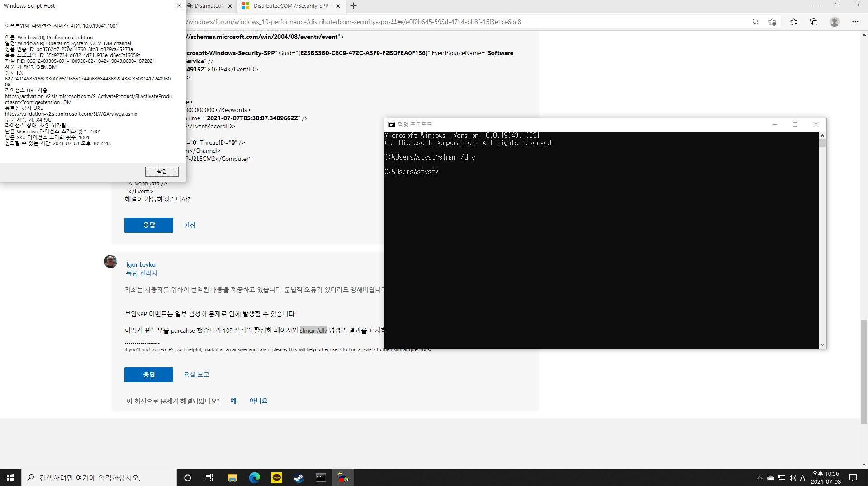The width and height of the screenshot is (868, 486).
Task: Open the Favorites list in Edge
Action: click(794, 22)
